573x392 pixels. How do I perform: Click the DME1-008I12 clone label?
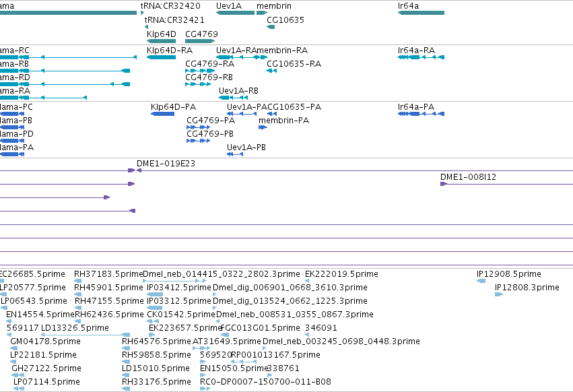[468, 177]
